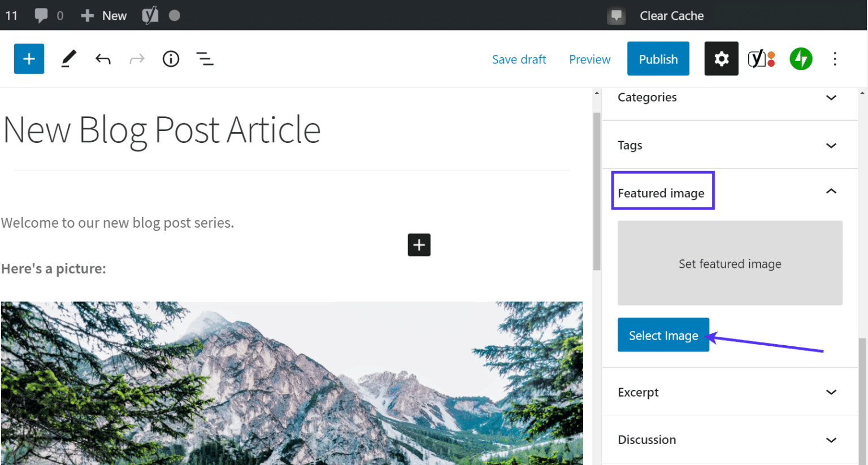This screenshot has height=465, width=868.
Task: Click the Save draft link
Action: tap(519, 59)
